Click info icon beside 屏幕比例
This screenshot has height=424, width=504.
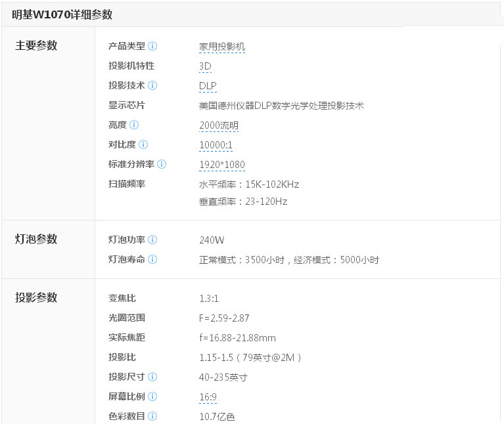coord(152,396)
